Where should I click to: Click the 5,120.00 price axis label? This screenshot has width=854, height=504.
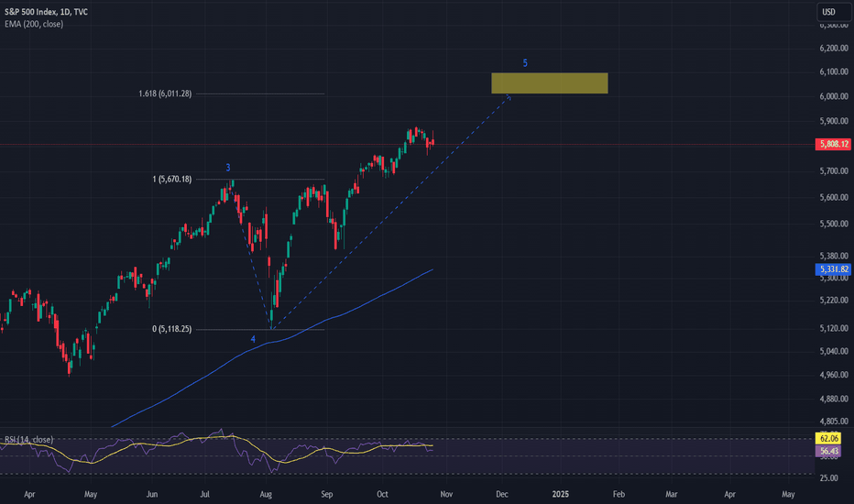pyautogui.click(x=834, y=329)
